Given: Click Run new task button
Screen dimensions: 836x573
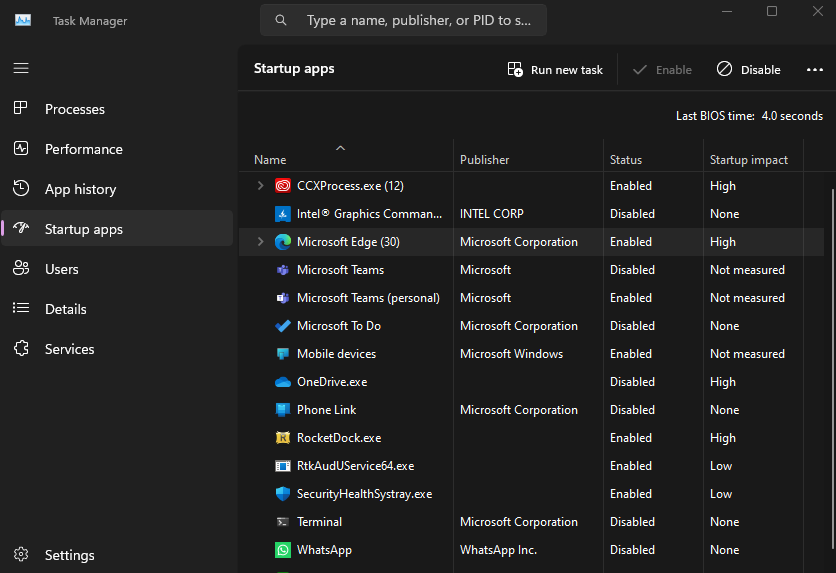Looking at the screenshot, I should click(555, 69).
